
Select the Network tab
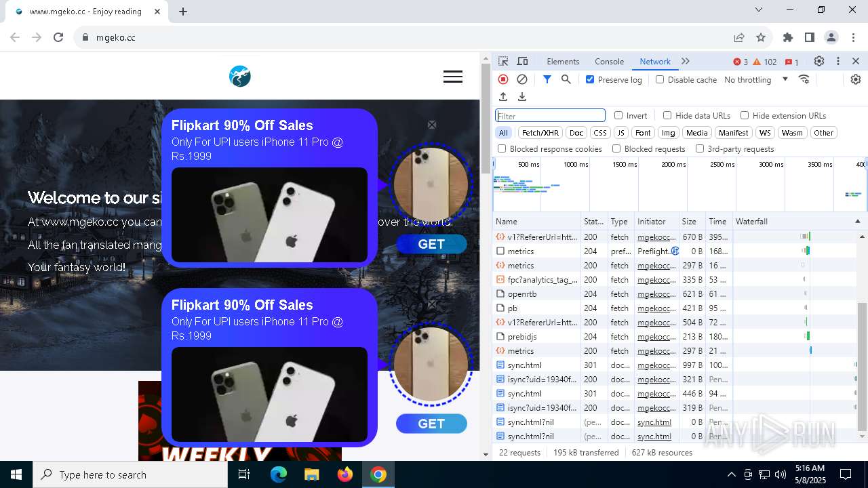(655, 61)
